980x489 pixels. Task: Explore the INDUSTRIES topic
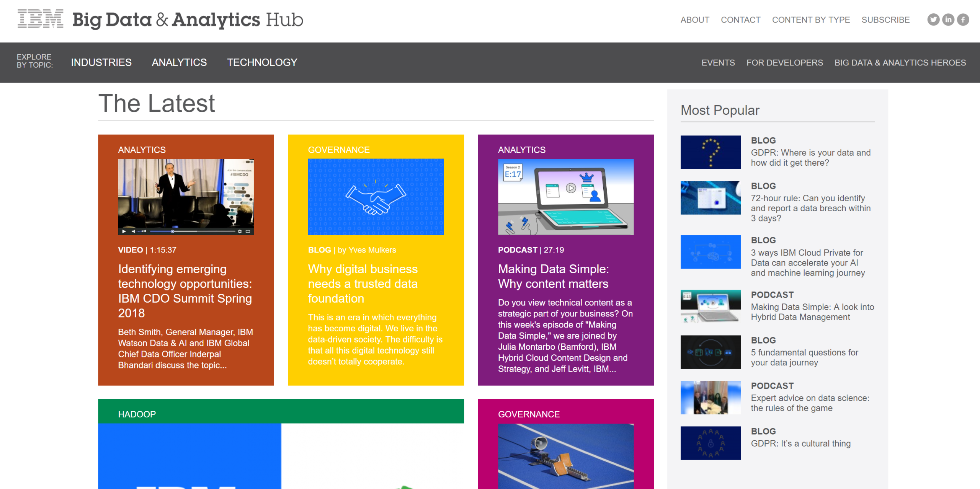[x=101, y=62]
